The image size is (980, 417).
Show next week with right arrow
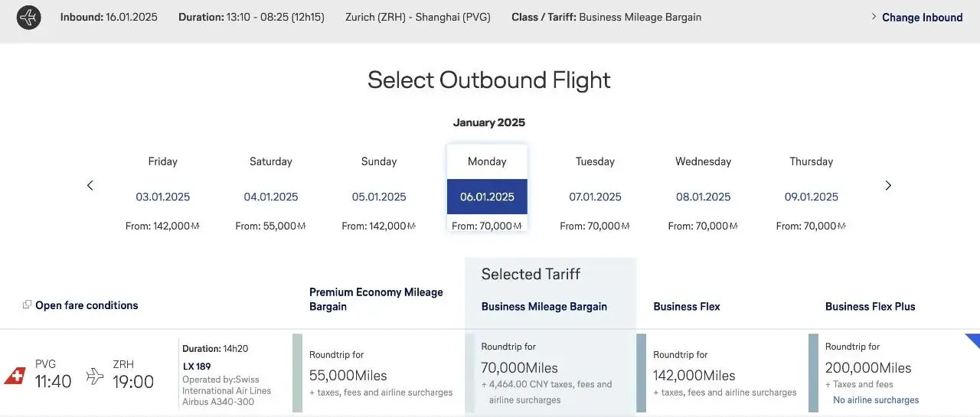(x=888, y=185)
